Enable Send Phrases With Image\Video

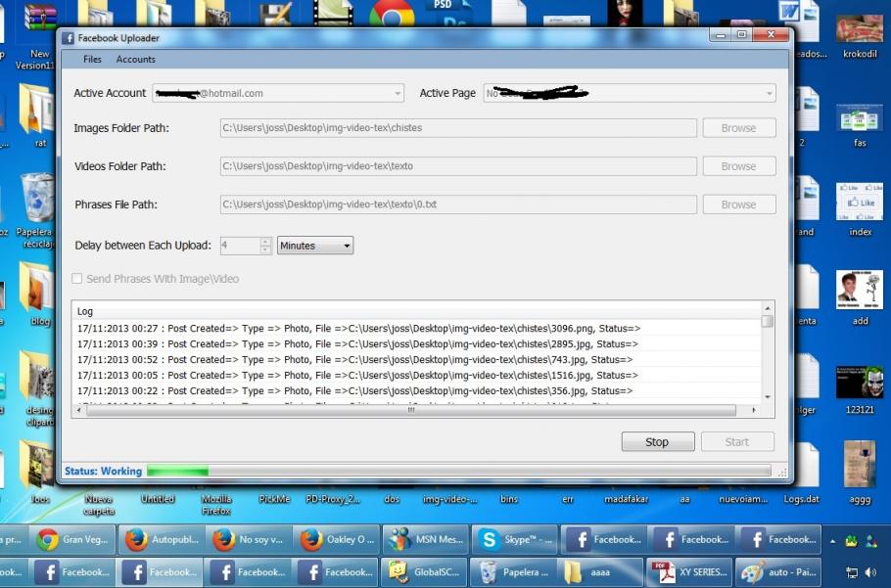pos(76,278)
